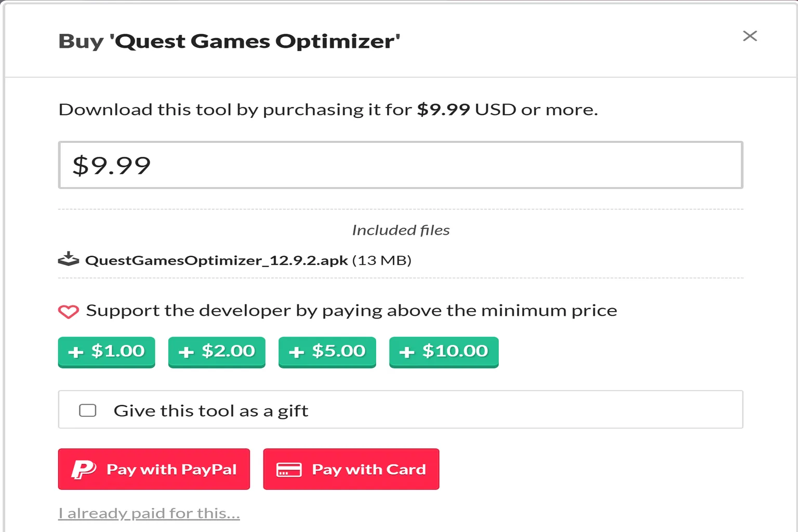The image size is (798, 532).
Task: Close the Buy Quest Games Optimizer dialog
Action: coord(750,36)
